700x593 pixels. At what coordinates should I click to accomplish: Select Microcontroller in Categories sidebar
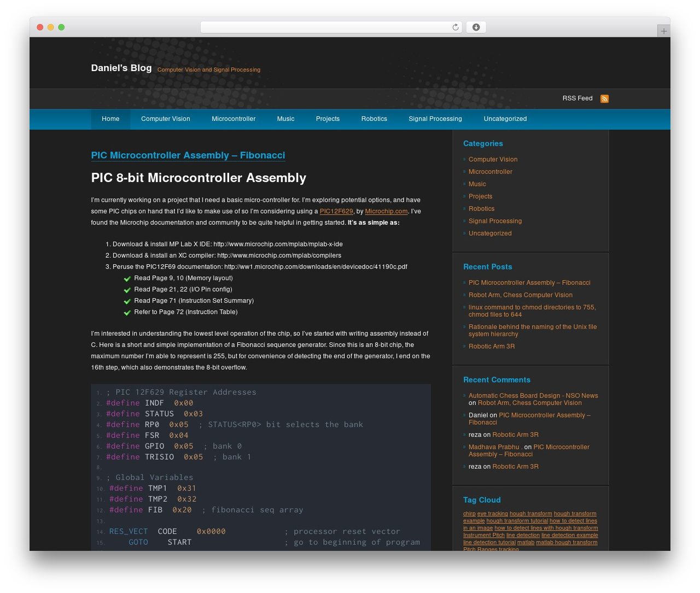491,172
